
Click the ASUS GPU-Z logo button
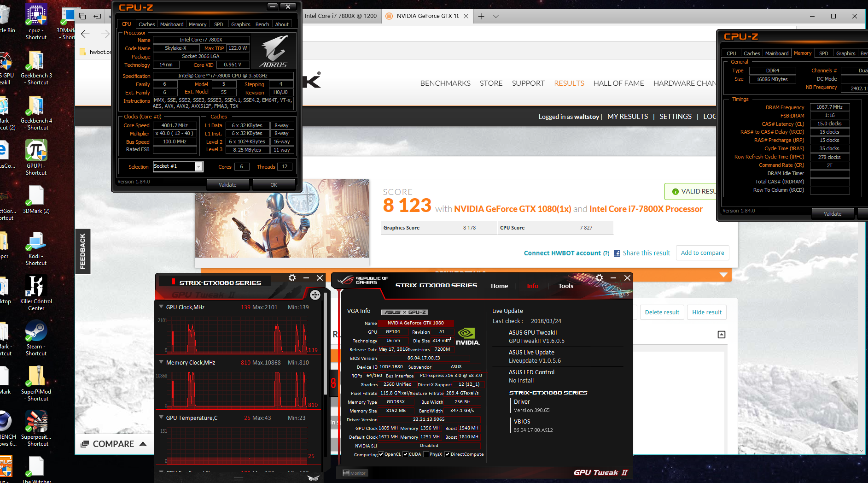coord(405,312)
